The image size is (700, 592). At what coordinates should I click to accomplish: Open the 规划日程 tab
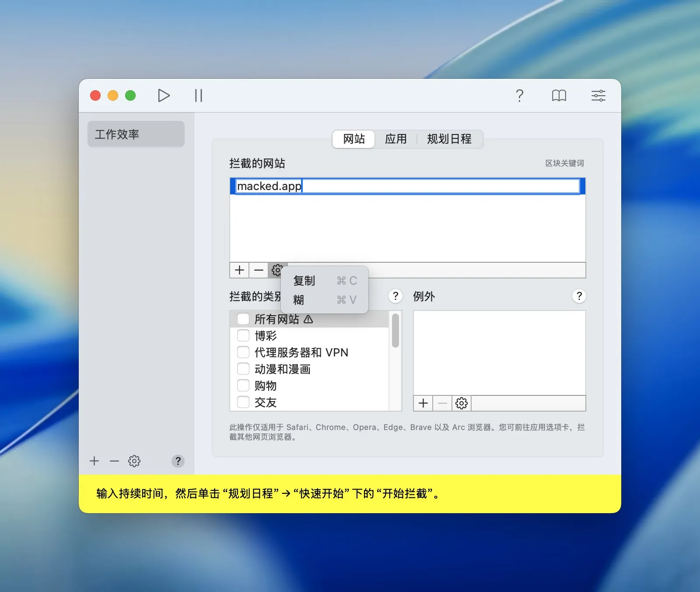click(449, 139)
